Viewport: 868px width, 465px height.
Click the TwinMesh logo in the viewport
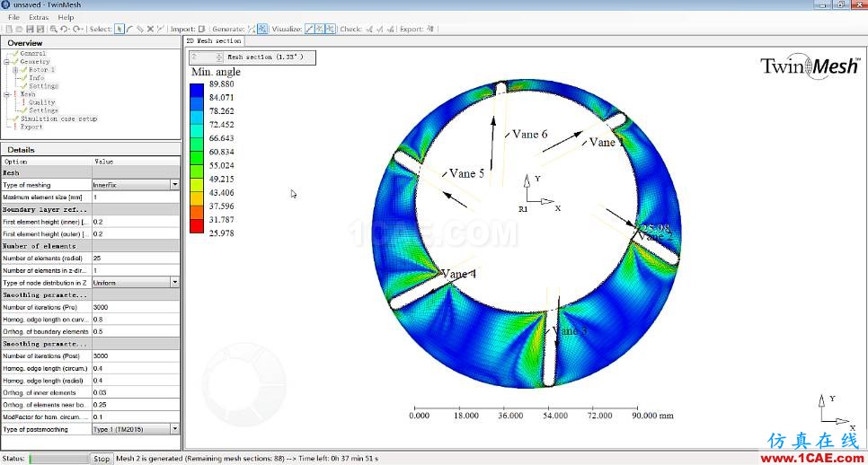810,66
